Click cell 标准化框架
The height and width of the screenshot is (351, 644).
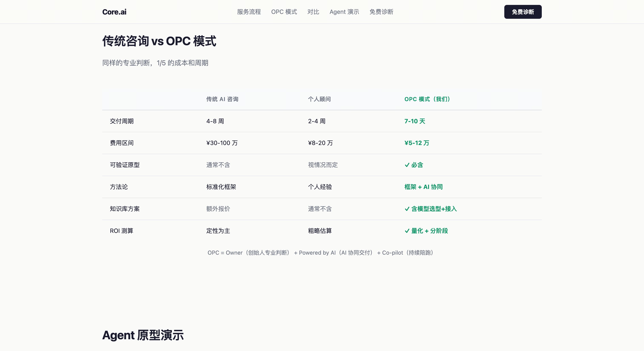click(x=221, y=187)
